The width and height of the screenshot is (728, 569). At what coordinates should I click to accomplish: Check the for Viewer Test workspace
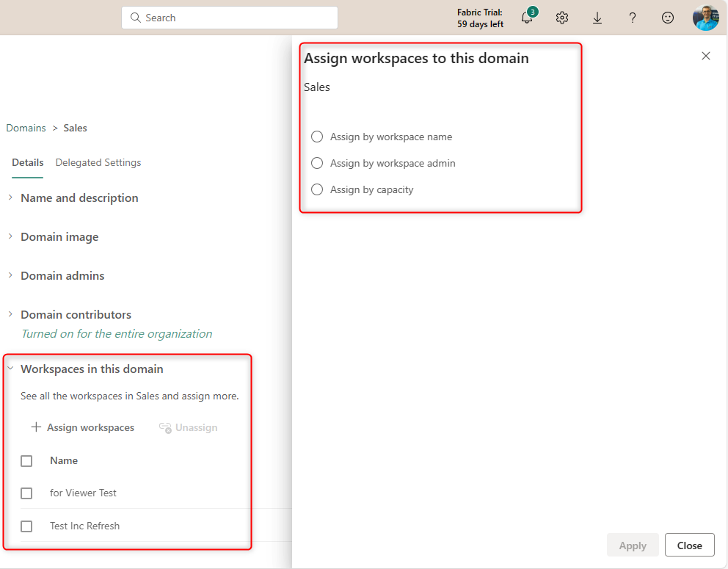pyautogui.click(x=26, y=493)
